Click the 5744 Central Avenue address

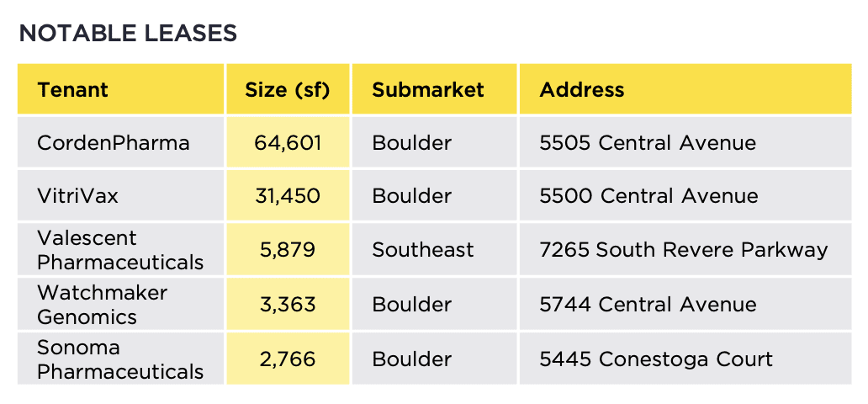point(648,305)
